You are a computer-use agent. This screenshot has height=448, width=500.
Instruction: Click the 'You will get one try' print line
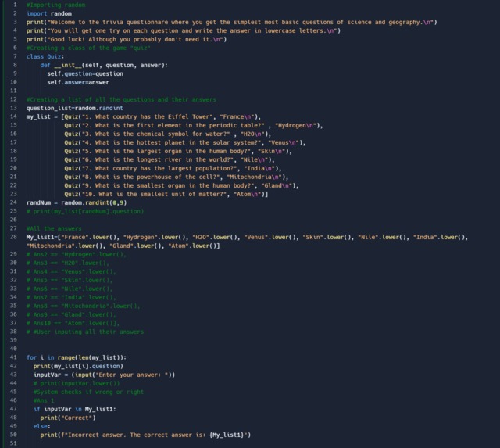pos(184,31)
